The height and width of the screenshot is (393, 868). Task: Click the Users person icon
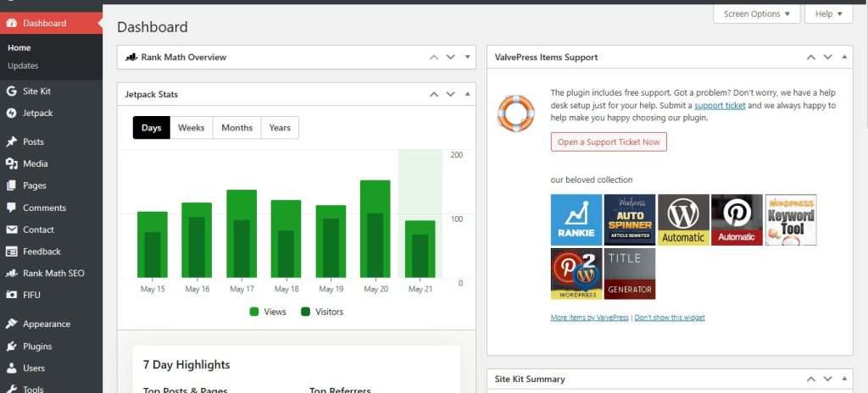click(x=12, y=368)
